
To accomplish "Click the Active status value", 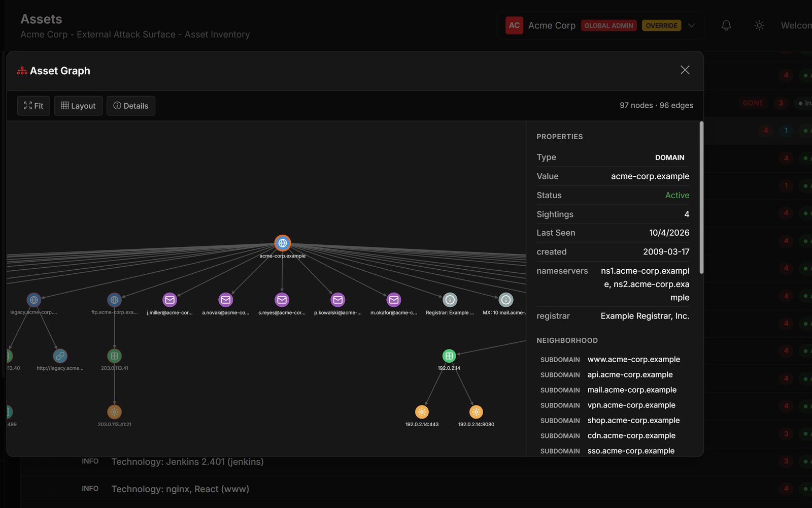I will [677, 195].
